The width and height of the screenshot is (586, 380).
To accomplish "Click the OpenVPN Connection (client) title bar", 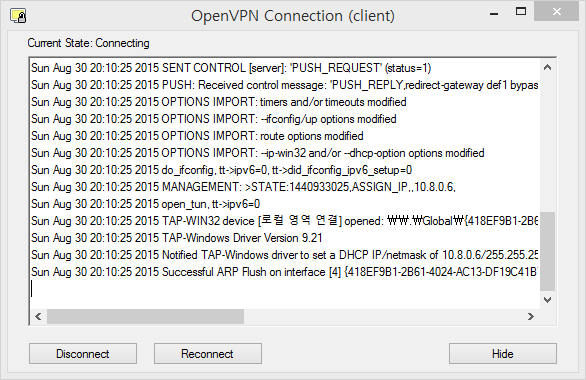I will 293,16.
